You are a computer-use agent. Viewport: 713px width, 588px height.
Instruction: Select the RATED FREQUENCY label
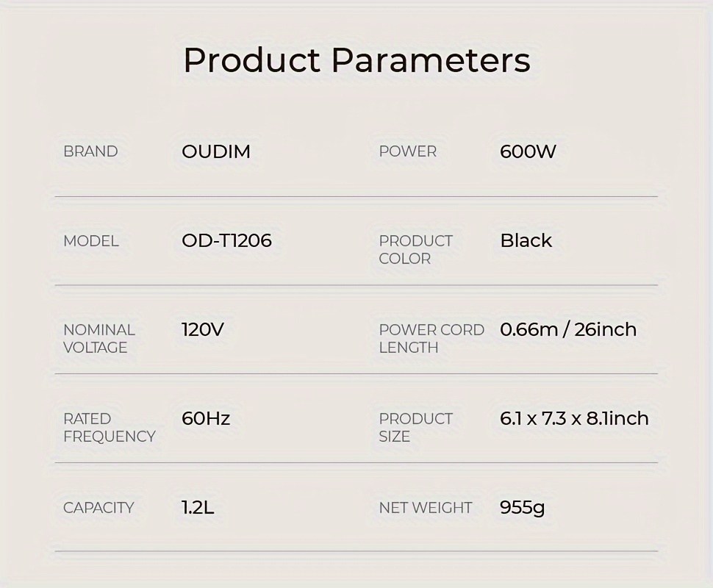tap(109, 428)
